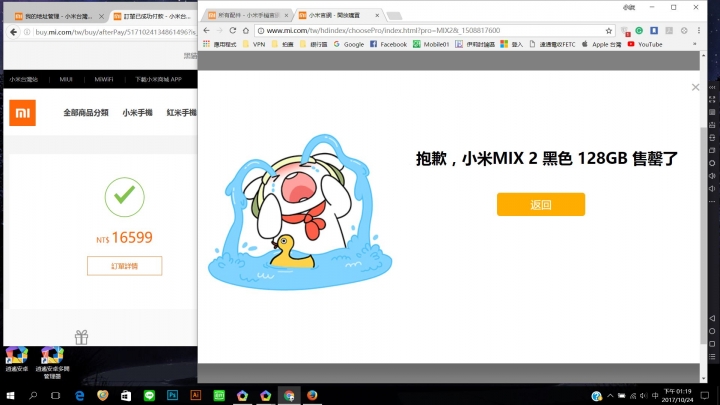Open 全部商品分類 menu in left window

[86, 112]
